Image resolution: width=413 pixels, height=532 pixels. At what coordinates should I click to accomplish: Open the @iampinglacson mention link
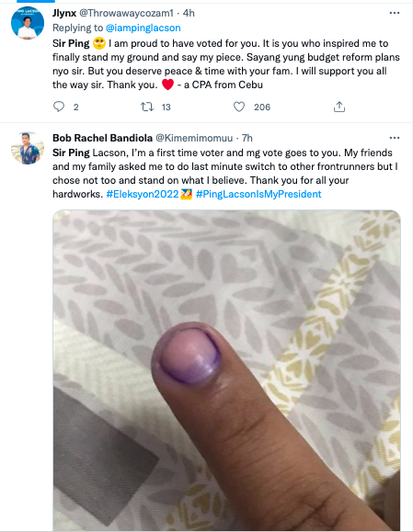point(143,28)
